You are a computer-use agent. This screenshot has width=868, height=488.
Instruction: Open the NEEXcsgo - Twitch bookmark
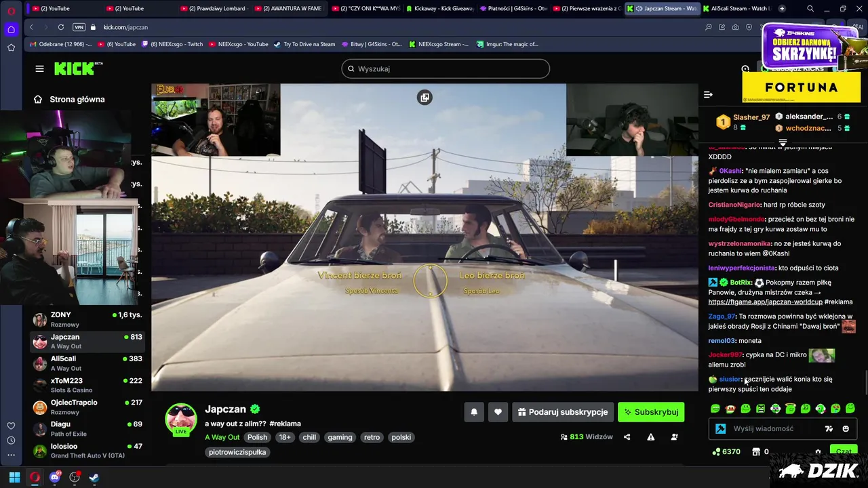tap(172, 44)
